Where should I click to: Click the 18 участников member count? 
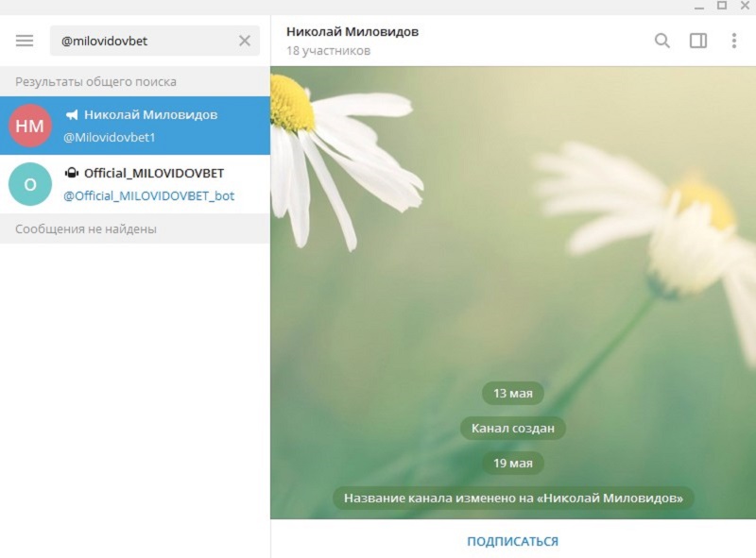pyautogui.click(x=328, y=51)
